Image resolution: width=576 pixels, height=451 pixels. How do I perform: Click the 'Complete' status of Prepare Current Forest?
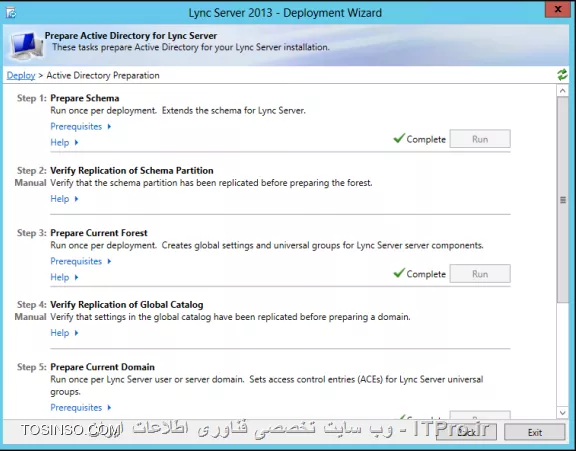click(426, 274)
